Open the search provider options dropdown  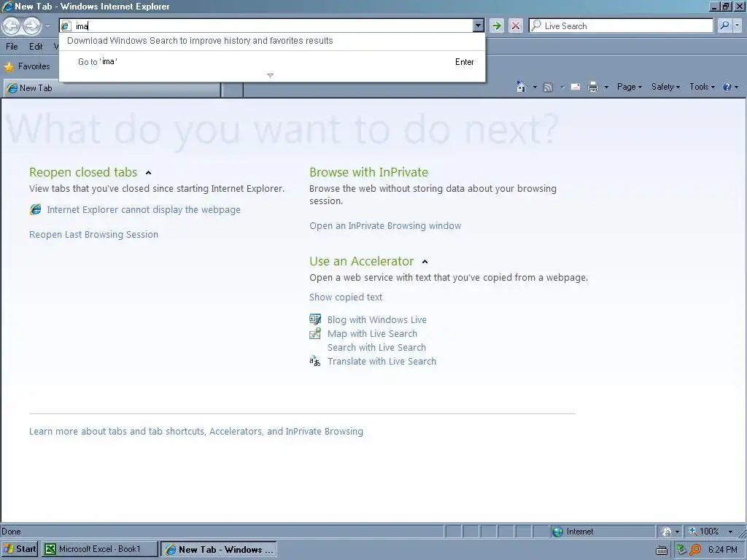click(737, 26)
